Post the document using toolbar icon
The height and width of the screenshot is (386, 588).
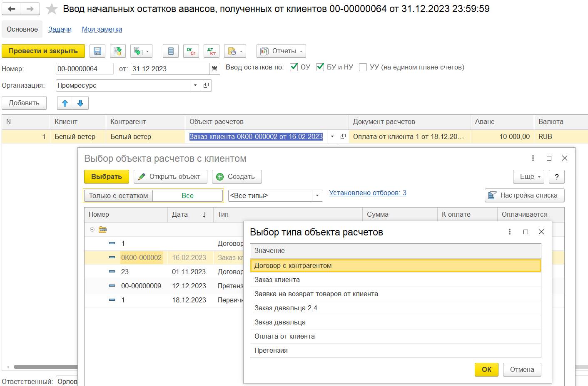pyautogui.click(x=118, y=51)
